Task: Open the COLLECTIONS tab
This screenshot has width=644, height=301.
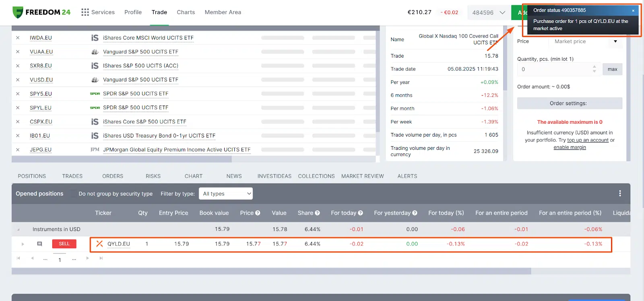Action: (x=316, y=176)
